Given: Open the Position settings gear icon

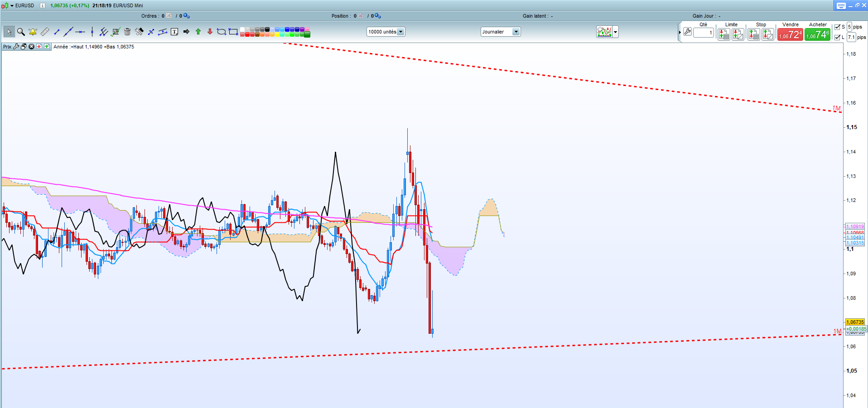Looking at the screenshot, I should click(x=377, y=16).
